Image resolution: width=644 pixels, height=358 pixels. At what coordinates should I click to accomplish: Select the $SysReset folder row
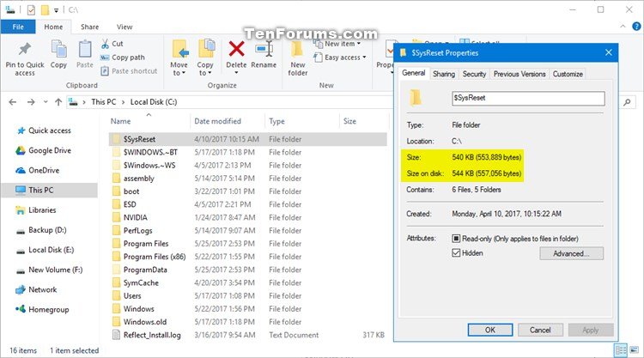click(247, 139)
